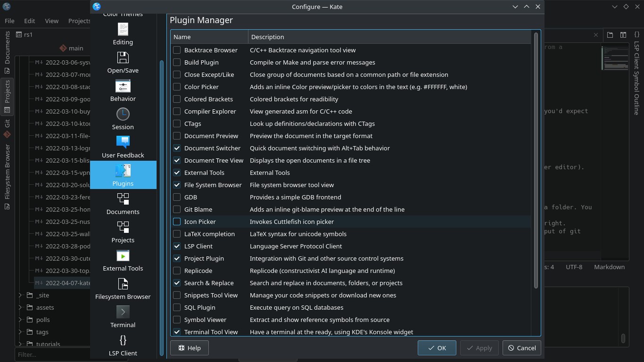Open the Markdown highlighting mode selector
The width and height of the screenshot is (644, 362).
[609, 267]
